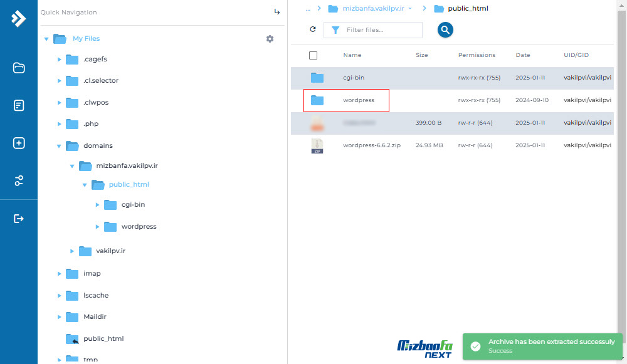Expand the cgi-bin tree folder
This screenshot has height=364, width=627.
pyautogui.click(x=97, y=205)
